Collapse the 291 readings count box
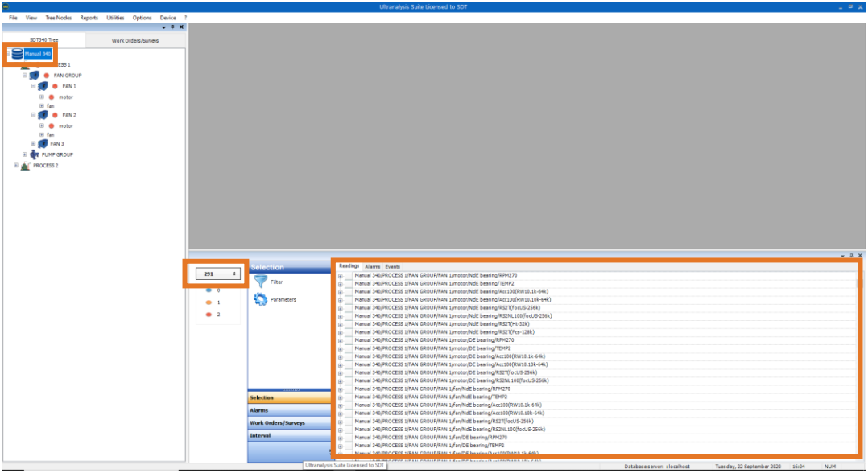This screenshot has height=473, width=868. [234, 274]
